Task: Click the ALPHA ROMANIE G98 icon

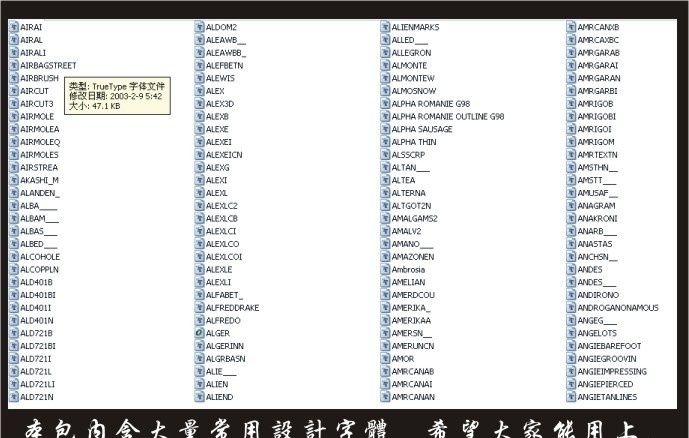Action: [385, 103]
